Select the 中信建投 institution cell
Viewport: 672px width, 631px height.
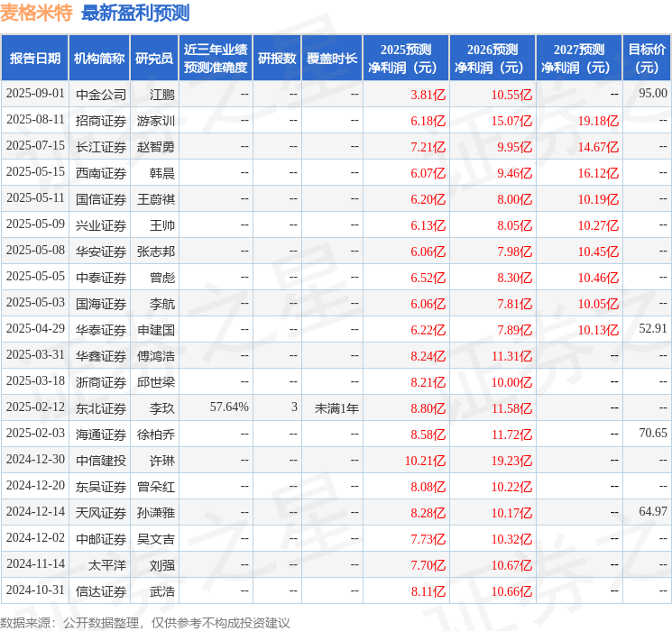101,461
